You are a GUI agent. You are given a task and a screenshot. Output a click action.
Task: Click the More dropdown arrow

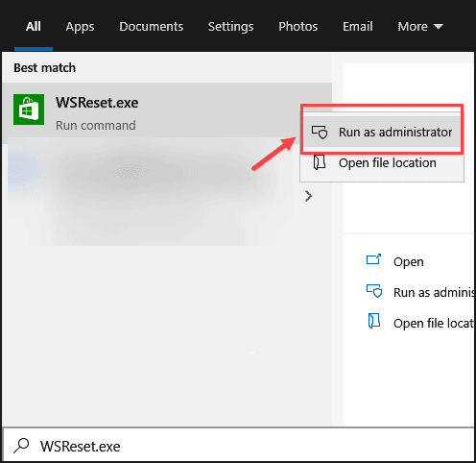(x=439, y=27)
